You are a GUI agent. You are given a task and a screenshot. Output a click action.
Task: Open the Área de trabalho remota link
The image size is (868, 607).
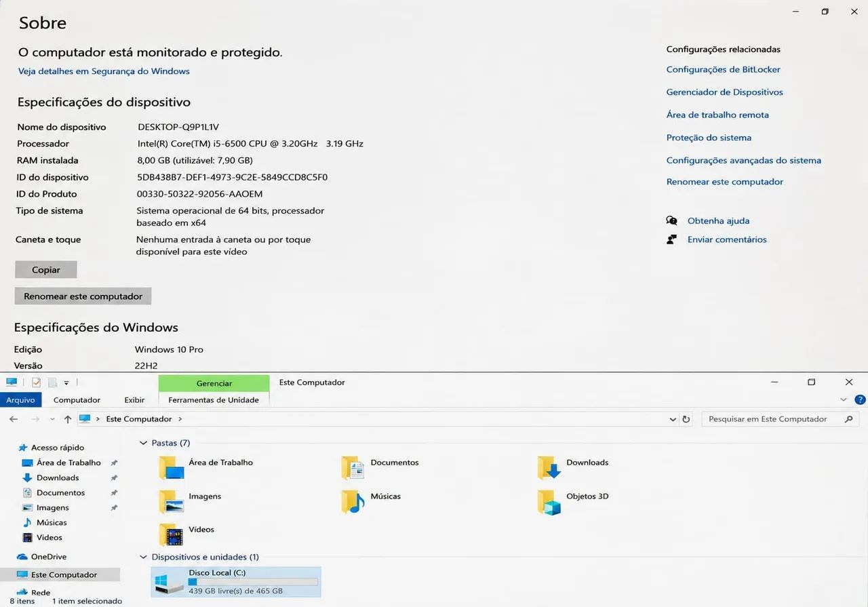(x=717, y=115)
